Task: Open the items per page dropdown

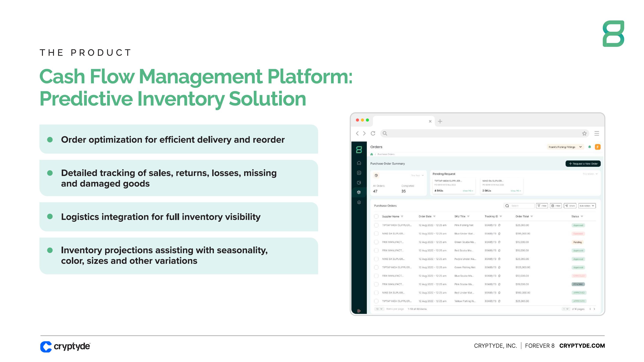Action: pyautogui.click(x=379, y=309)
